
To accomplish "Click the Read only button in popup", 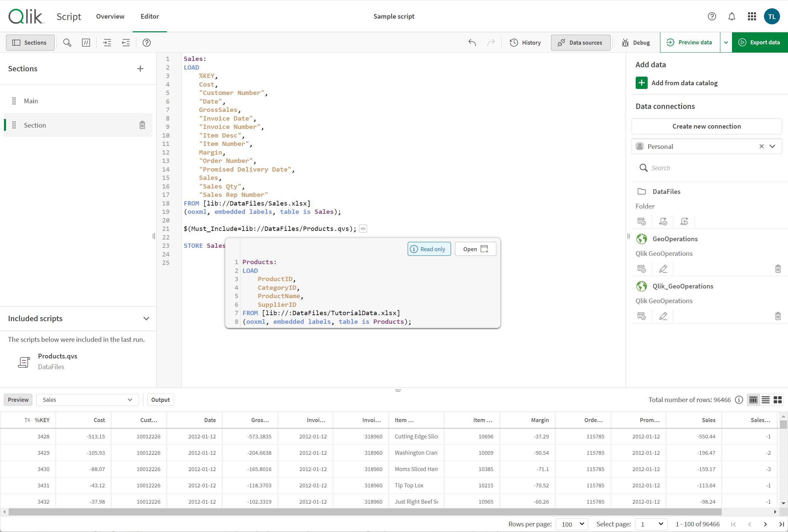I will [x=428, y=249].
